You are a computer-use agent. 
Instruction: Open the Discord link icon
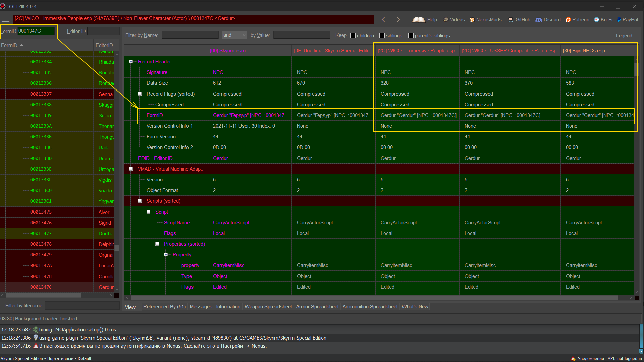[538, 20]
